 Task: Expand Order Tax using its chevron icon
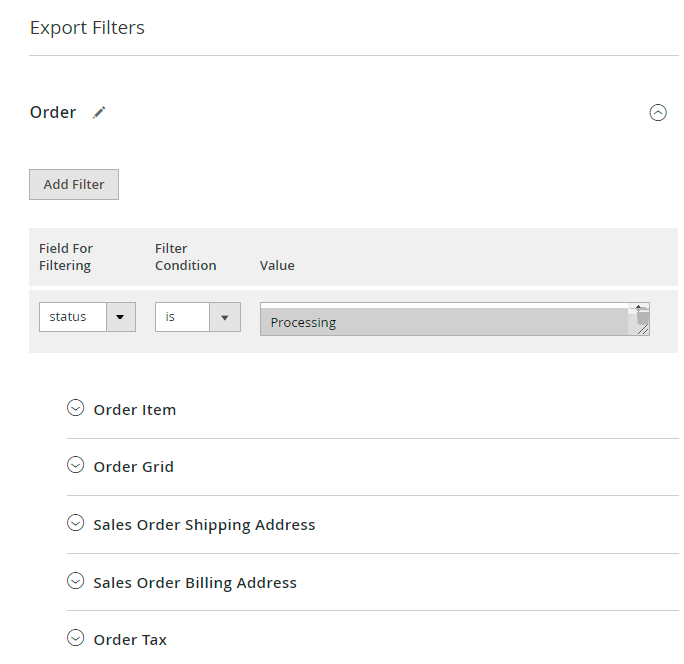(x=75, y=638)
